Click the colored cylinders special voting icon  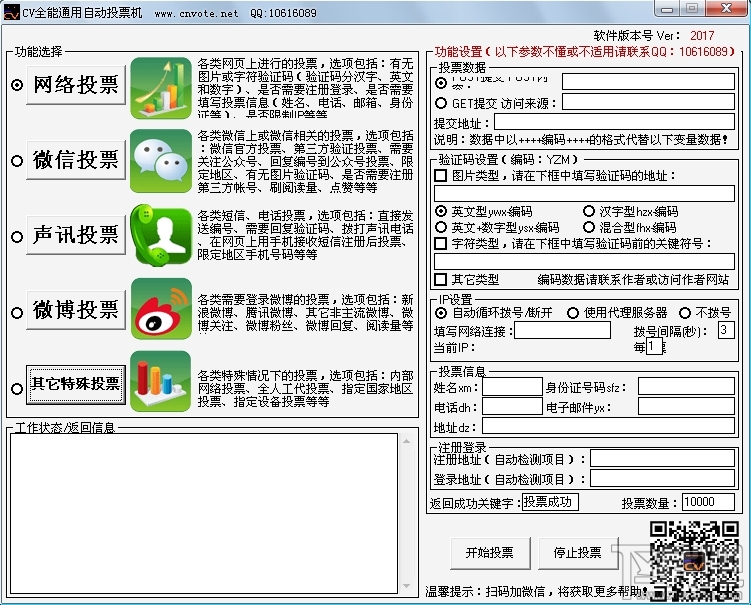[161, 381]
